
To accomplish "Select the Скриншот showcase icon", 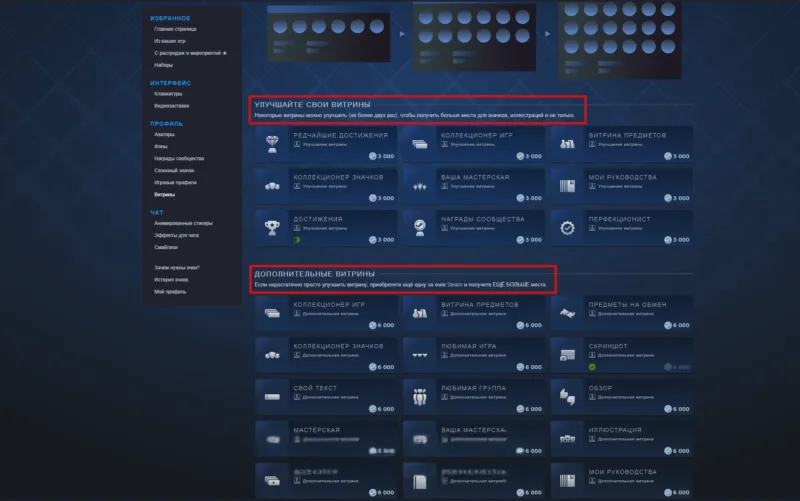I will coord(567,355).
